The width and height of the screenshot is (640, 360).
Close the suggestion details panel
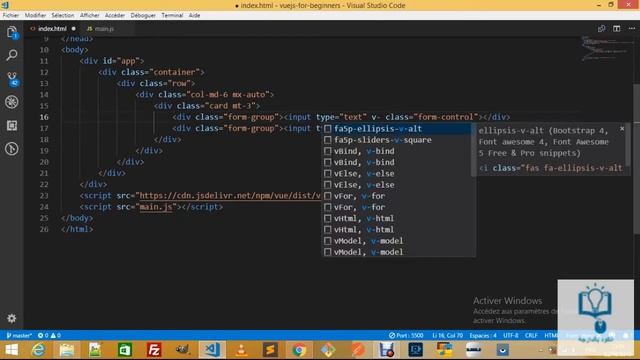[x=622, y=129]
